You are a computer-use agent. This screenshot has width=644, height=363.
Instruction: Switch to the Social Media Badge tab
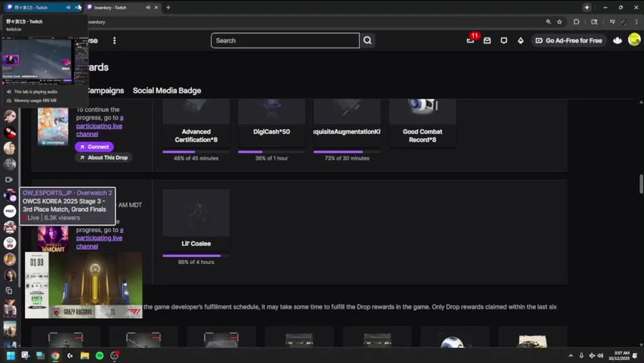(x=167, y=91)
